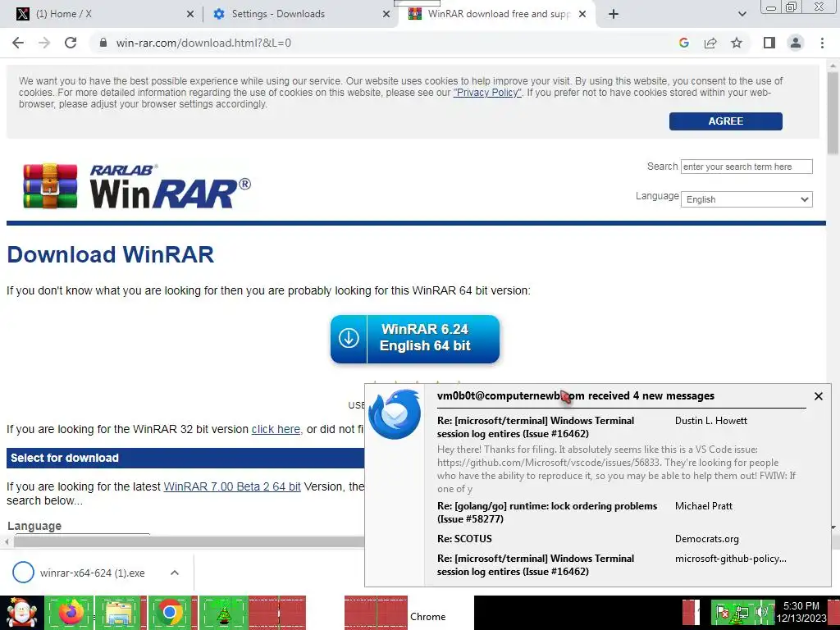The width and height of the screenshot is (840, 630).
Task: Go back to the previous page
Action: coord(18,43)
